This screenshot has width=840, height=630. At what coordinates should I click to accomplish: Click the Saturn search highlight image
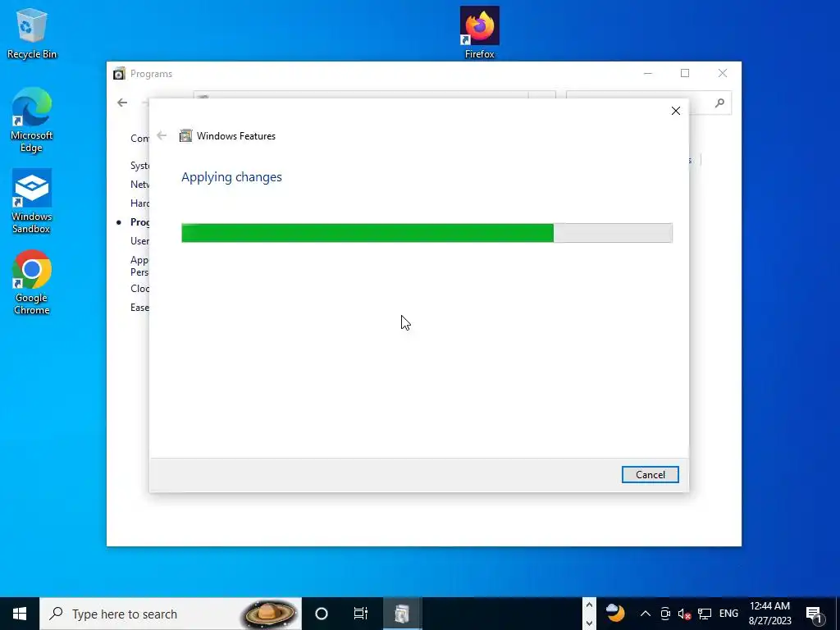click(270, 614)
